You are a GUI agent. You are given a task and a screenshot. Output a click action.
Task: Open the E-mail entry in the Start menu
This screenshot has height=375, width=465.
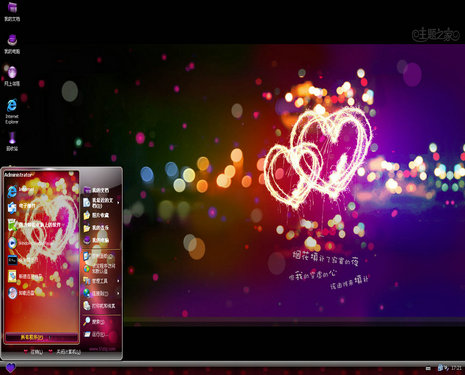point(22,207)
